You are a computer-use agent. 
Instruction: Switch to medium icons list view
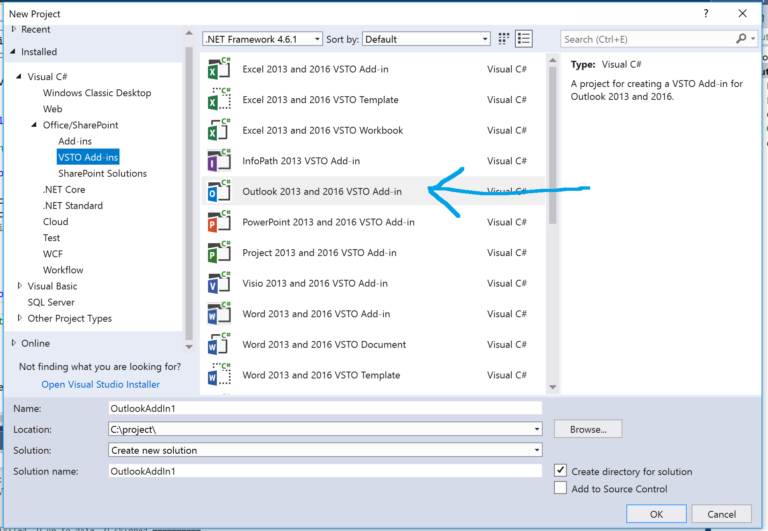(x=524, y=39)
